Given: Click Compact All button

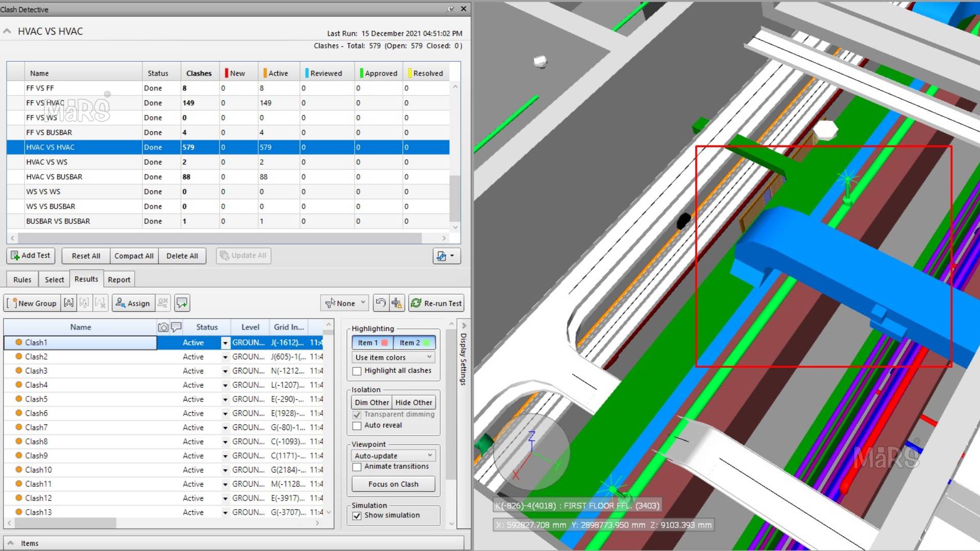Looking at the screenshot, I should point(134,256).
